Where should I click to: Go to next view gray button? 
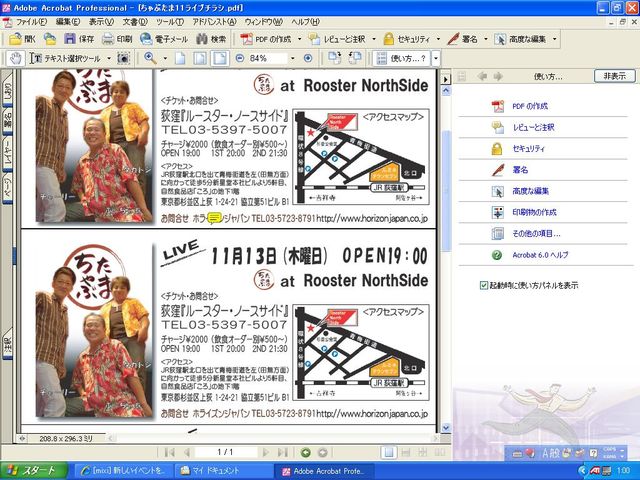point(322,452)
